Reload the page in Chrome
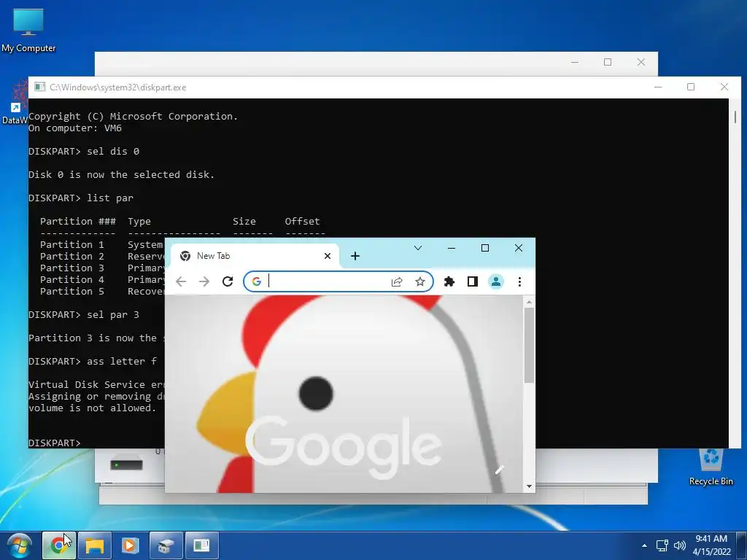 [228, 281]
